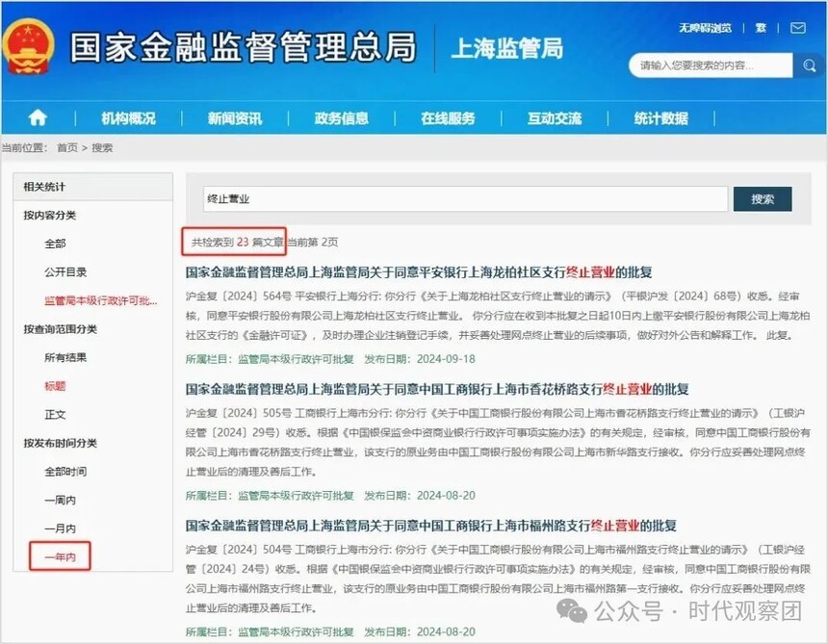Open the 机构概况 menu
828x644 pixels.
(x=128, y=118)
